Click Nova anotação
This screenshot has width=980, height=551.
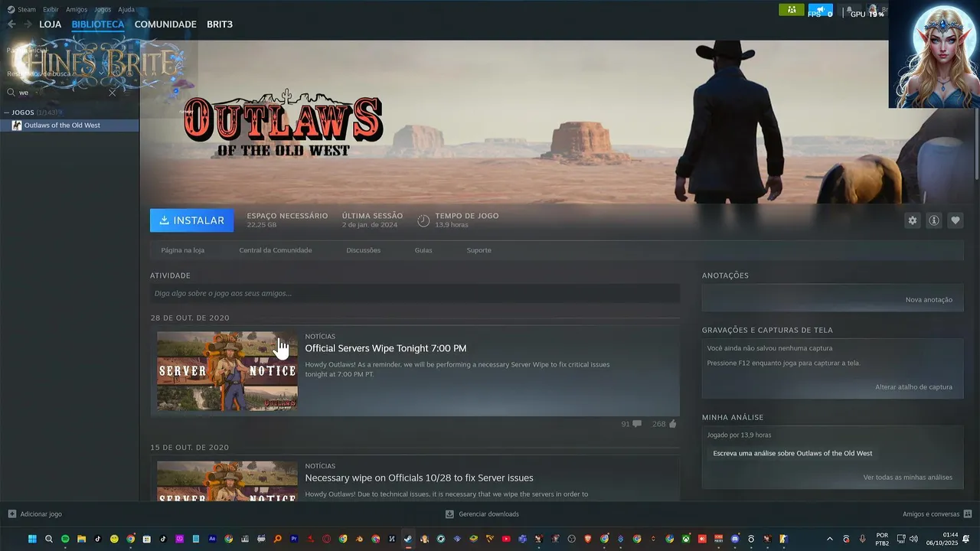tap(929, 300)
